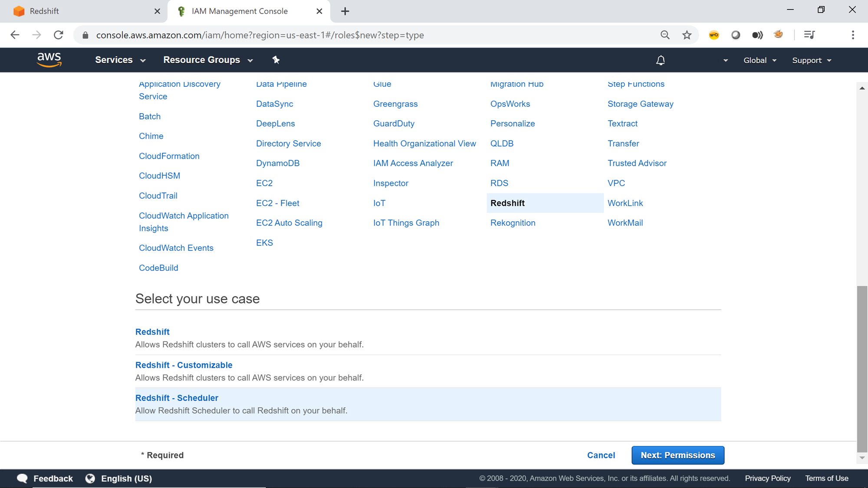Viewport: 868px width, 488px height.
Task: Click the AWS logo home icon
Action: 49,60
